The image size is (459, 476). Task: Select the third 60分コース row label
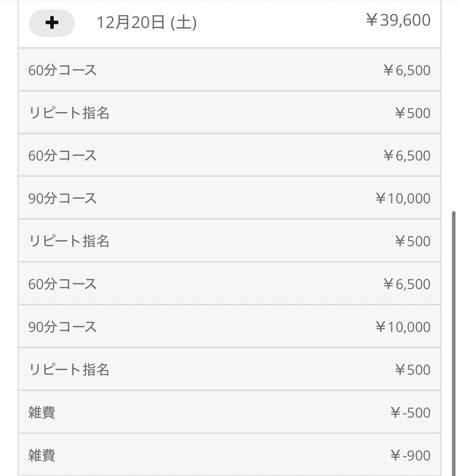coord(62,284)
